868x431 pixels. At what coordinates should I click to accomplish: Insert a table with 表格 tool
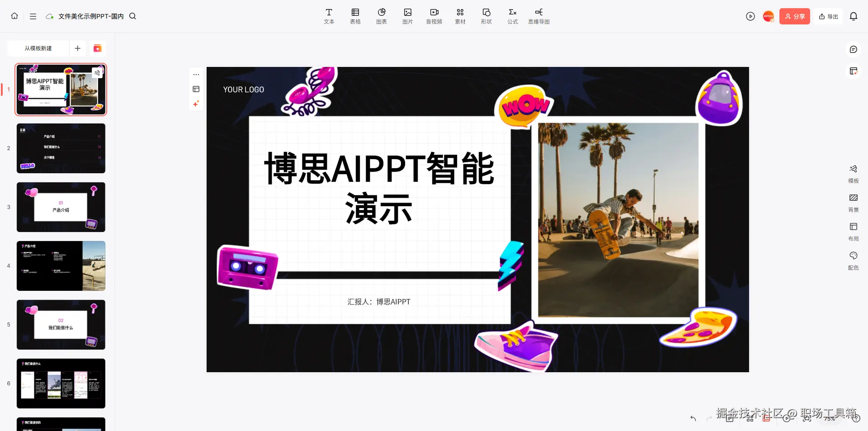point(355,16)
